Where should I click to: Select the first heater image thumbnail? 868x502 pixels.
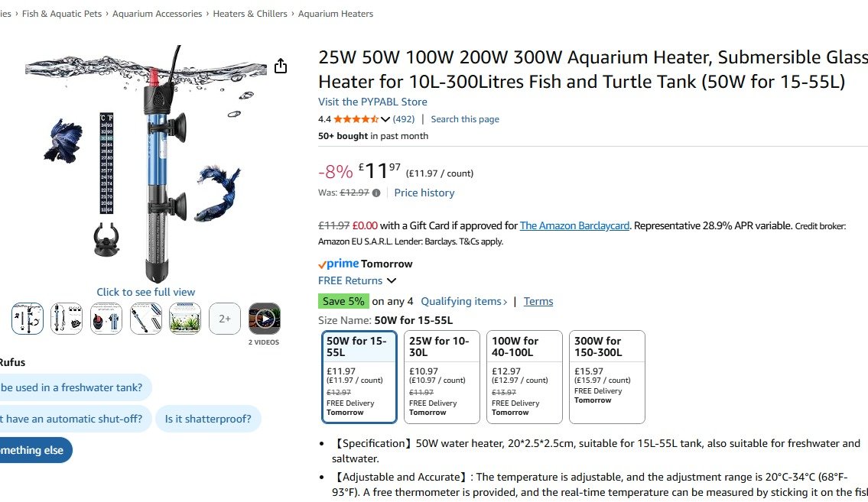[28, 319]
